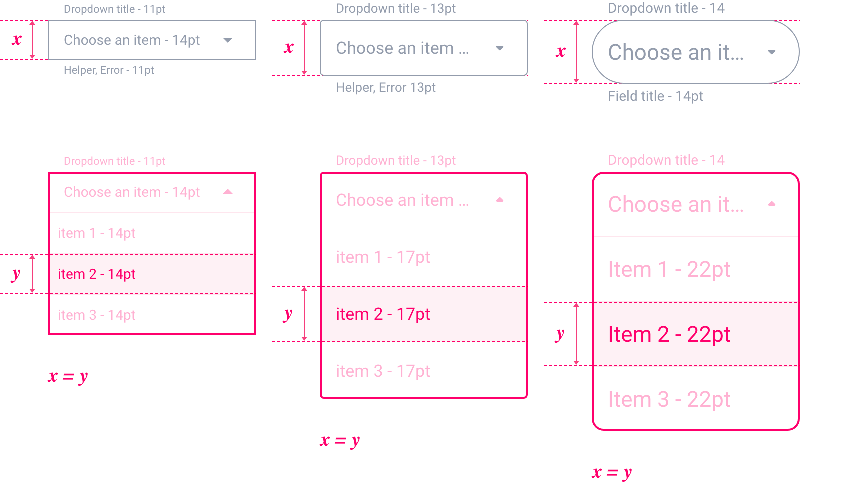846x482 pixels.
Task: Click up arrow in large rounded pink dropdown
Action: coord(771,204)
